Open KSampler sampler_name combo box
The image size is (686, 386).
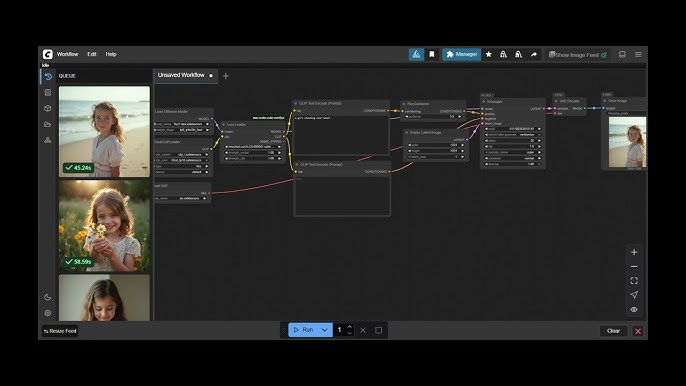513,152
